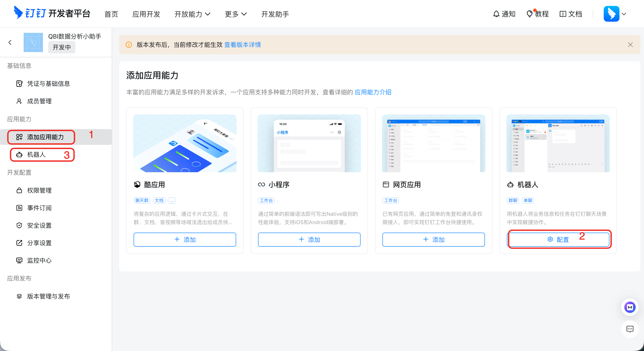Click the 单聊 tag
Screen dimensions: 644x351
point(528,200)
